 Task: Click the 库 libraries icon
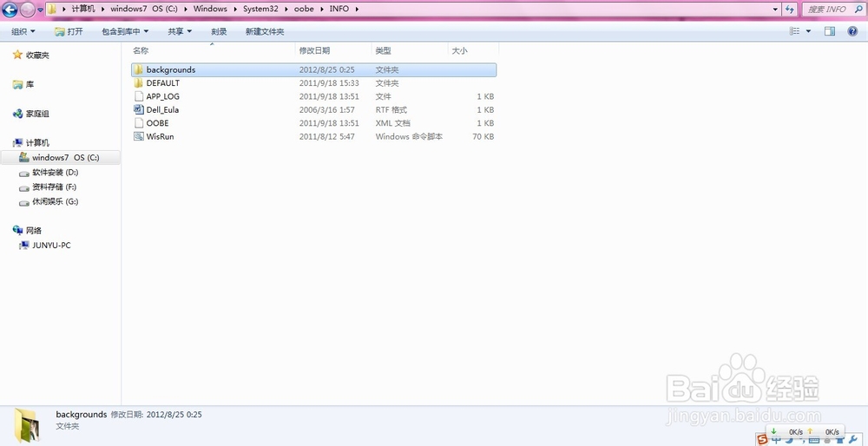pyautogui.click(x=17, y=85)
